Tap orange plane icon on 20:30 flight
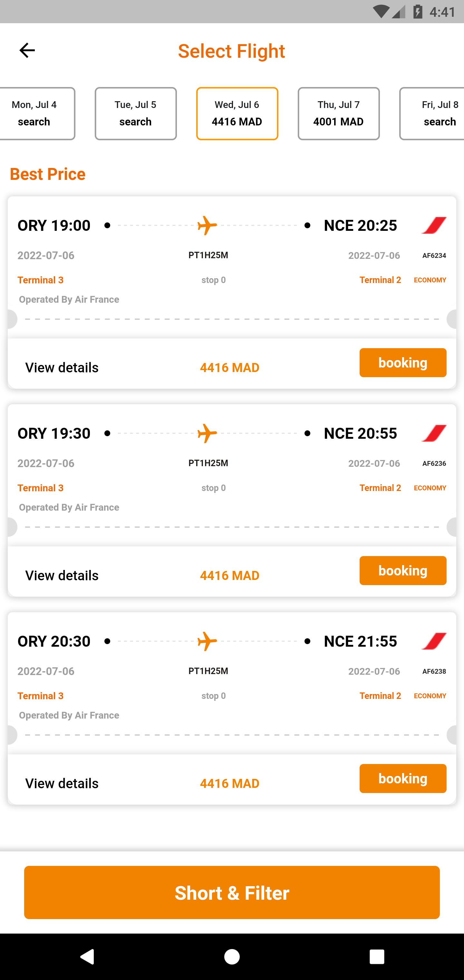464x980 pixels. 207,641
